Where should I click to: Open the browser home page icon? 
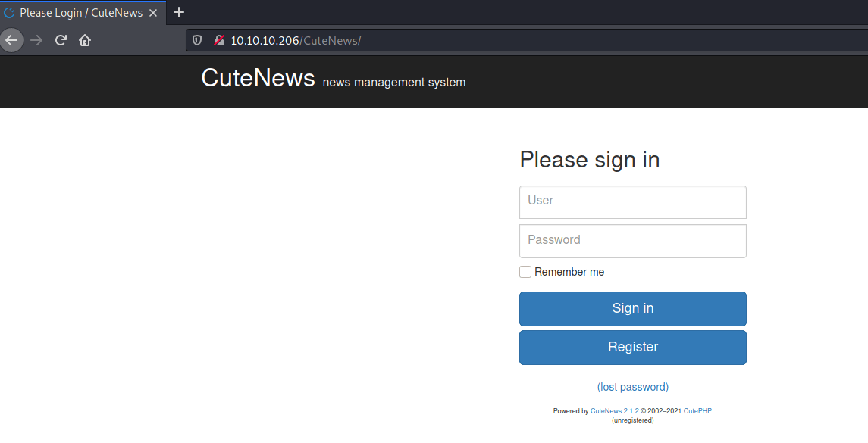coord(85,40)
